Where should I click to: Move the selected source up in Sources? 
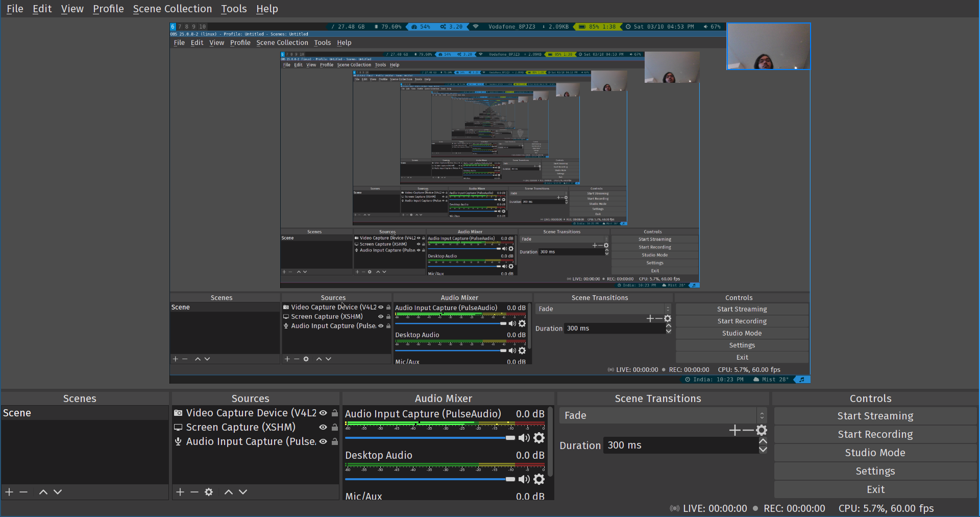point(229,492)
